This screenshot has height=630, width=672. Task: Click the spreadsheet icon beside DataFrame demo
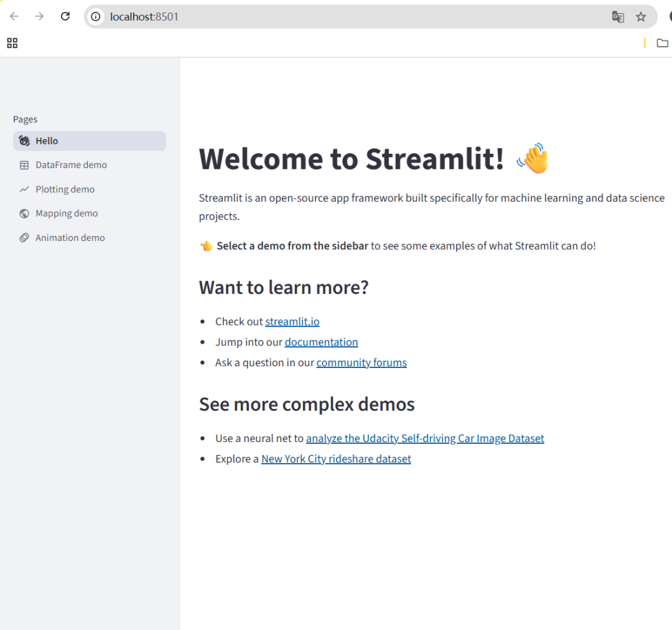tap(24, 164)
